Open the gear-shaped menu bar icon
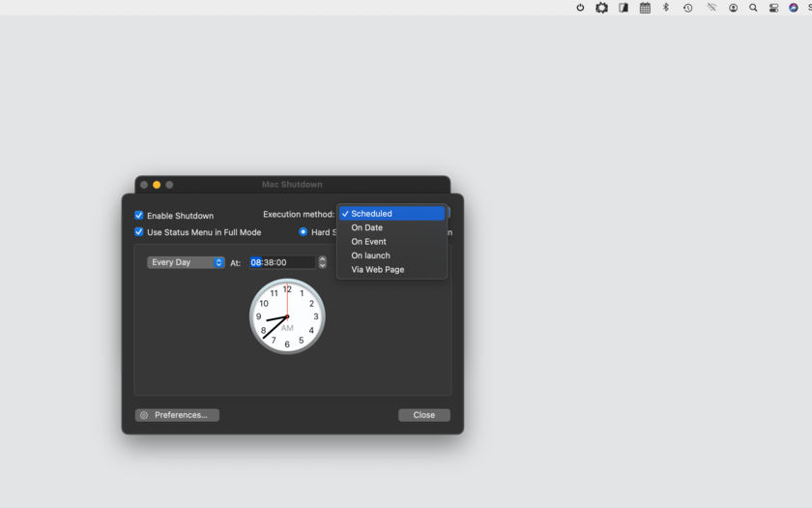The height and width of the screenshot is (508, 812). (x=601, y=8)
